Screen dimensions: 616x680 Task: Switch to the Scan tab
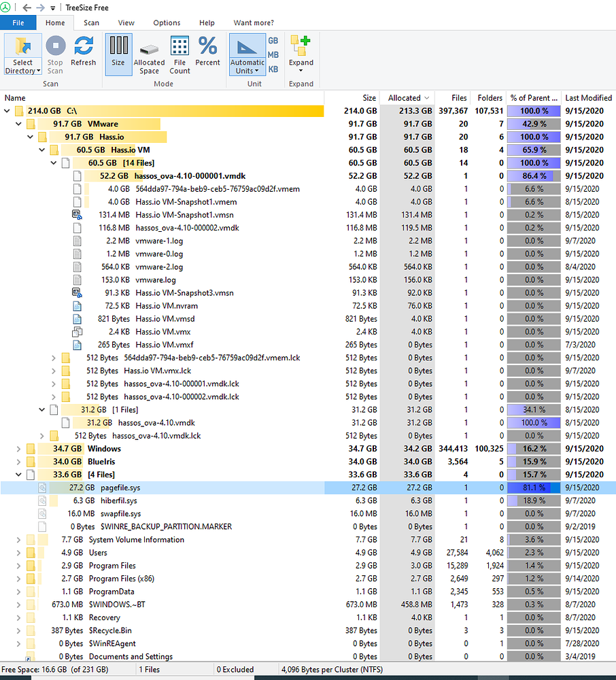pos(91,22)
